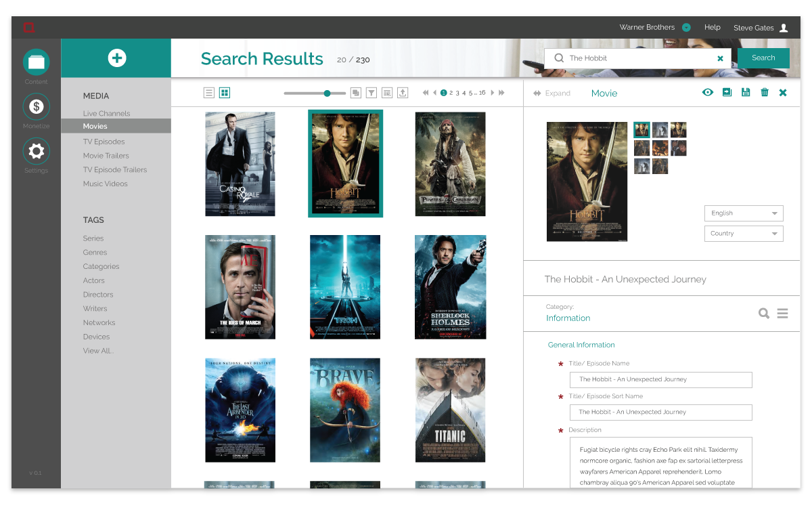
Task: Click the Steve Gates user profile icon
Action: pyautogui.click(x=784, y=28)
